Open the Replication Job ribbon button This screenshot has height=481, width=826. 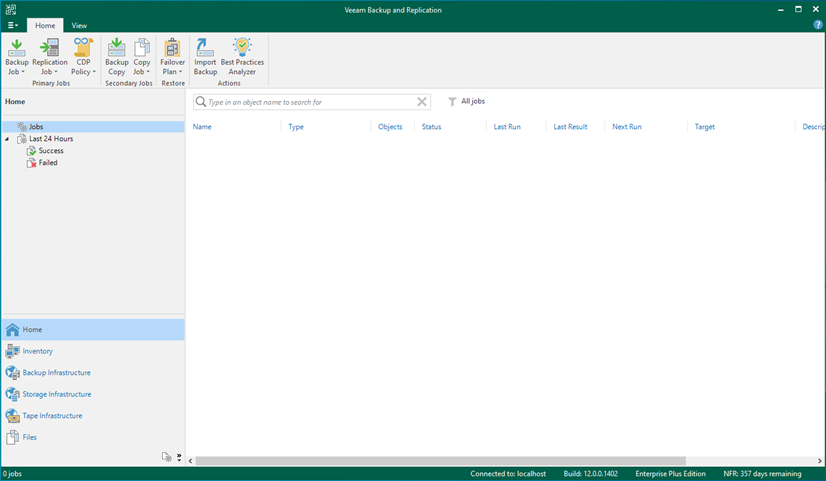click(x=50, y=56)
